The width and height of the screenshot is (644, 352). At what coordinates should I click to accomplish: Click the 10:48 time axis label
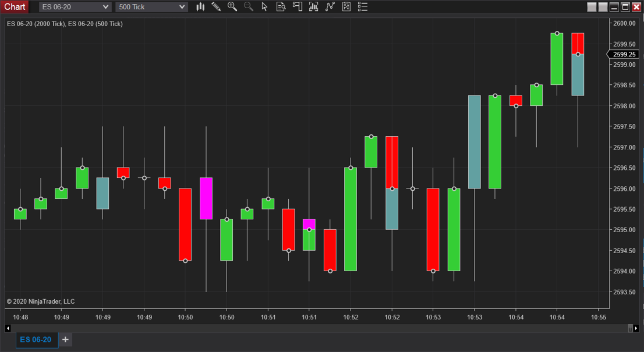click(20, 317)
